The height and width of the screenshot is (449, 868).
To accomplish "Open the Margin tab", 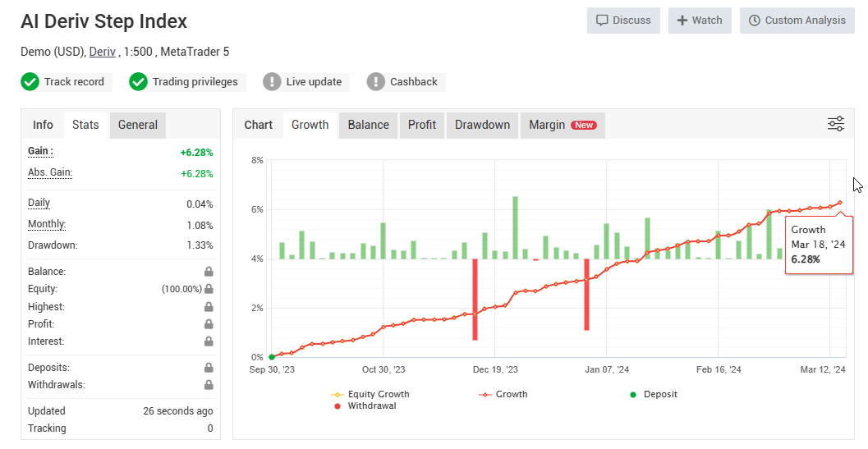I will click(x=562, y=125).
